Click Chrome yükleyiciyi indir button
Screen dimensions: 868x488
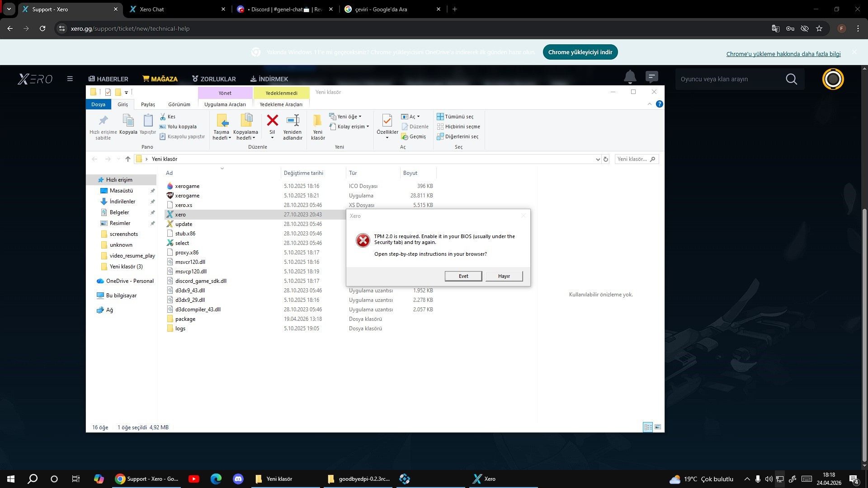[580, 52]
